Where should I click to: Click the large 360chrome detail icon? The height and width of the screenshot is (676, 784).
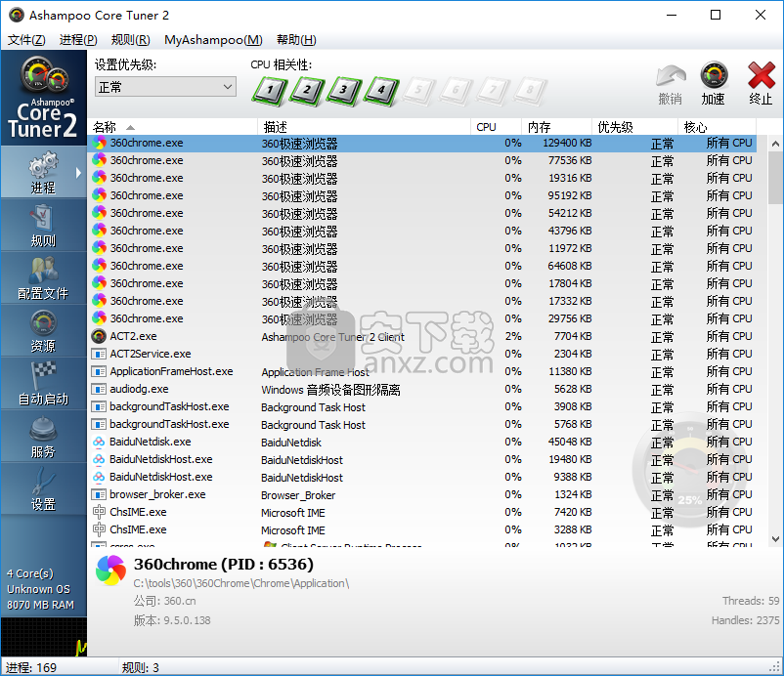(111, 570)
